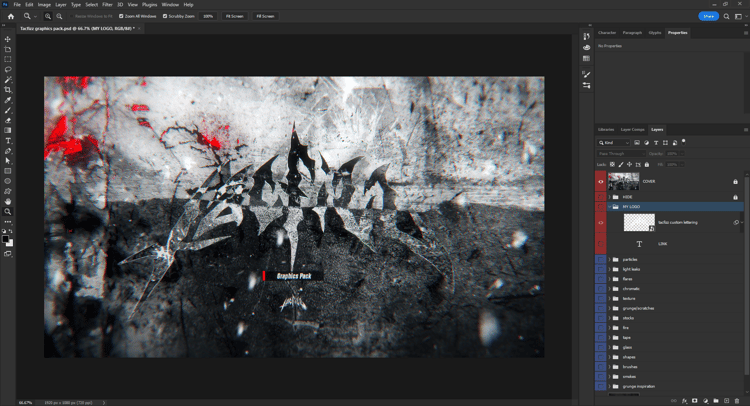
Task: Click the foreground color swatch
Action: pyautogui.click(x=5, y=239)
